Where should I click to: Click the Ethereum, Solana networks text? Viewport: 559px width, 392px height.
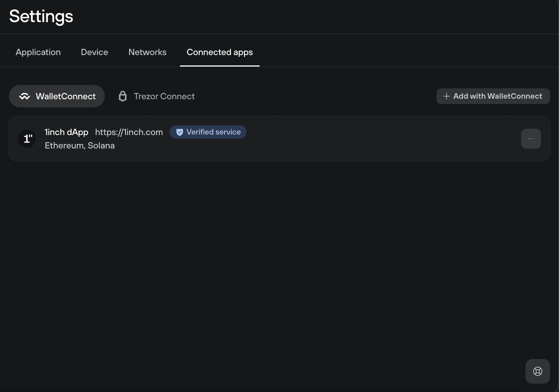click(80, 145)
